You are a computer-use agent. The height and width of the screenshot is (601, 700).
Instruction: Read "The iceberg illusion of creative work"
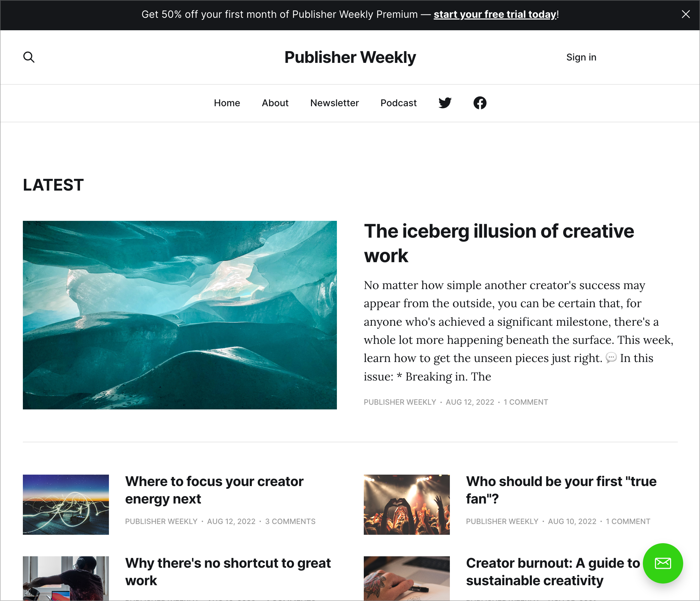point(499,243)
